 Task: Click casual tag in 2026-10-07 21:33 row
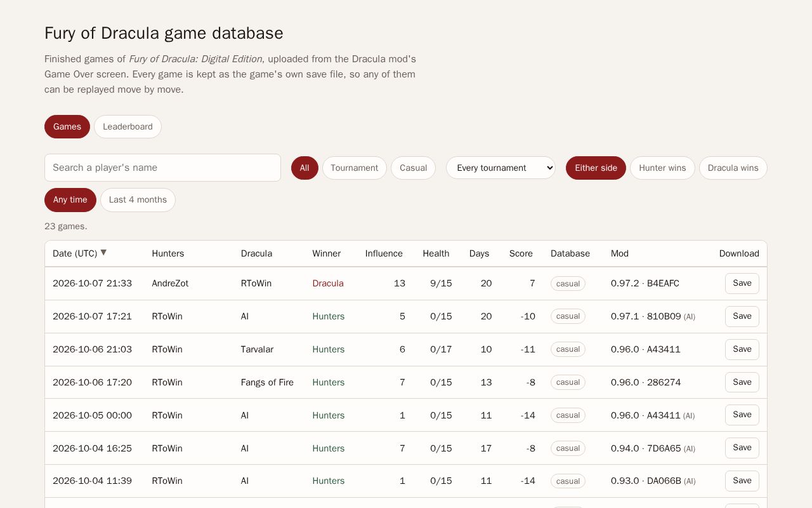(568, 284)
